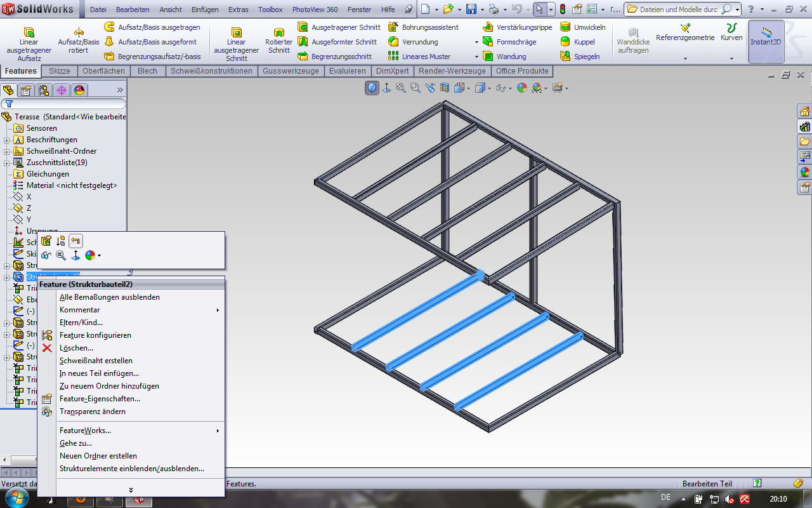Click the FeatureManager filter field
This screenshot has height=508, width=812.
63,104
